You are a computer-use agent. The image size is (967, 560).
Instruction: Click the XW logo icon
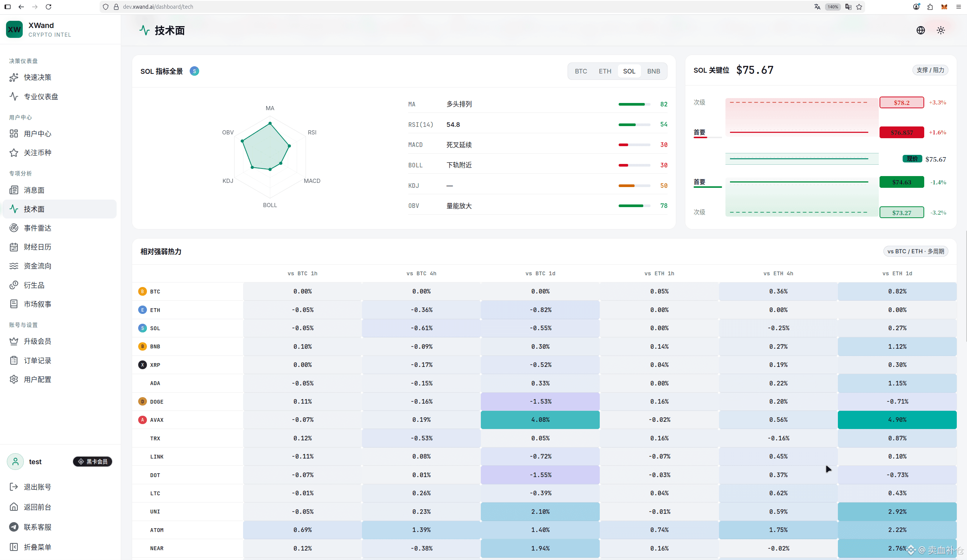click(15, 30)
